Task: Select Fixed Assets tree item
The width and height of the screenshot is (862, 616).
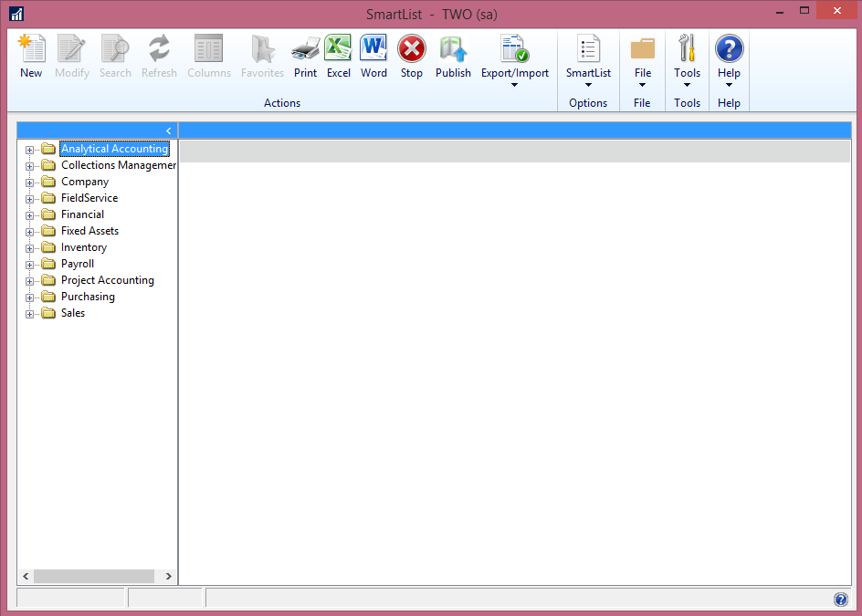Action: click(x=89, y=231)
